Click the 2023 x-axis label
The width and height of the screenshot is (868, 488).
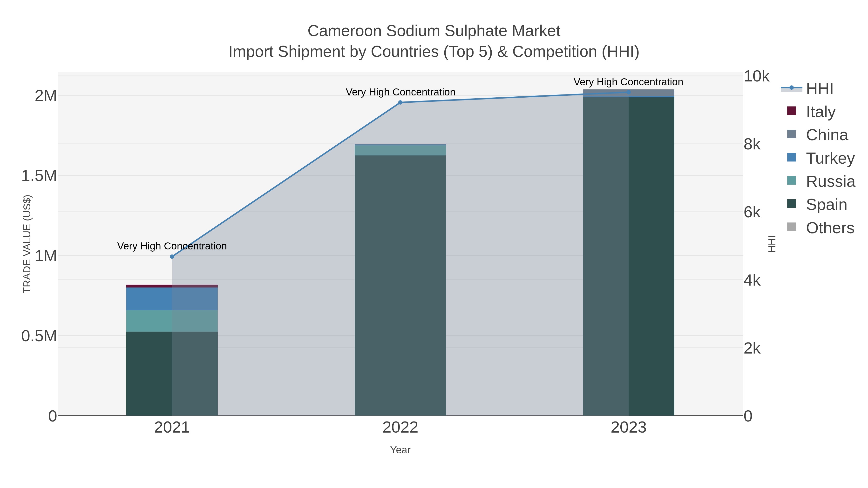click(x=628, y=428)
